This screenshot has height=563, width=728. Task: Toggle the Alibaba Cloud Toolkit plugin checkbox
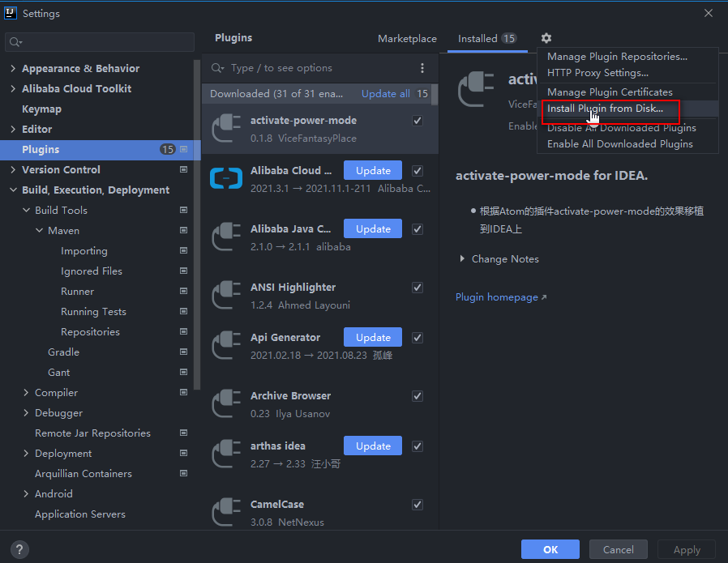(418, 171)
